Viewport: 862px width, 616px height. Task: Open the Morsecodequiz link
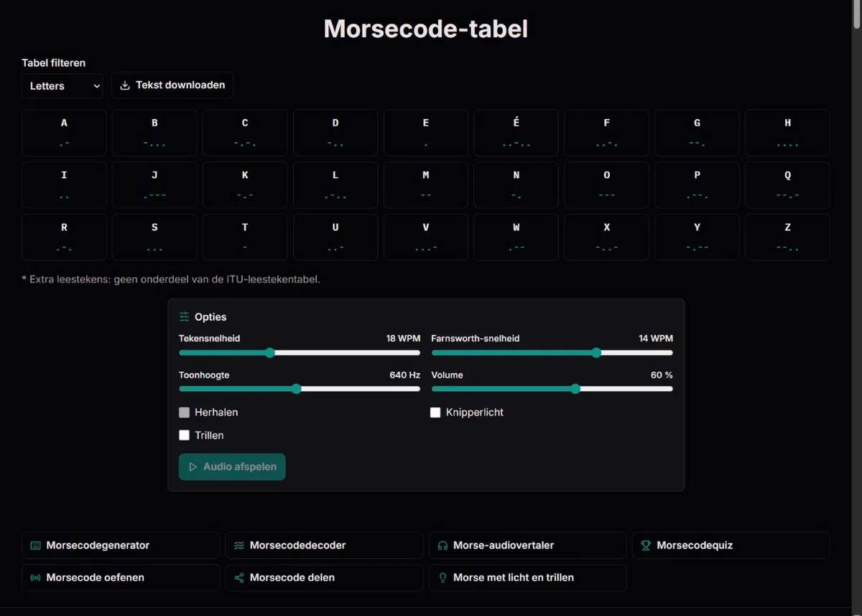coord(731,546)
